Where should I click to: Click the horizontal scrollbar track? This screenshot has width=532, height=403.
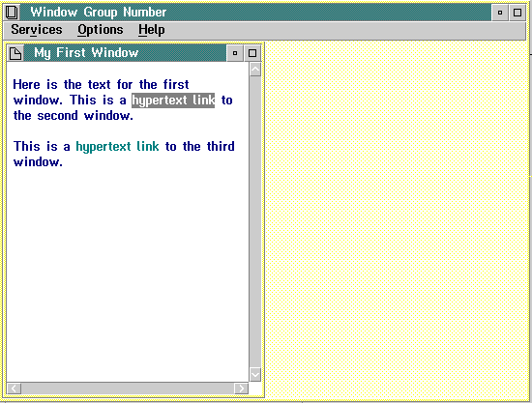coord(128,389)
